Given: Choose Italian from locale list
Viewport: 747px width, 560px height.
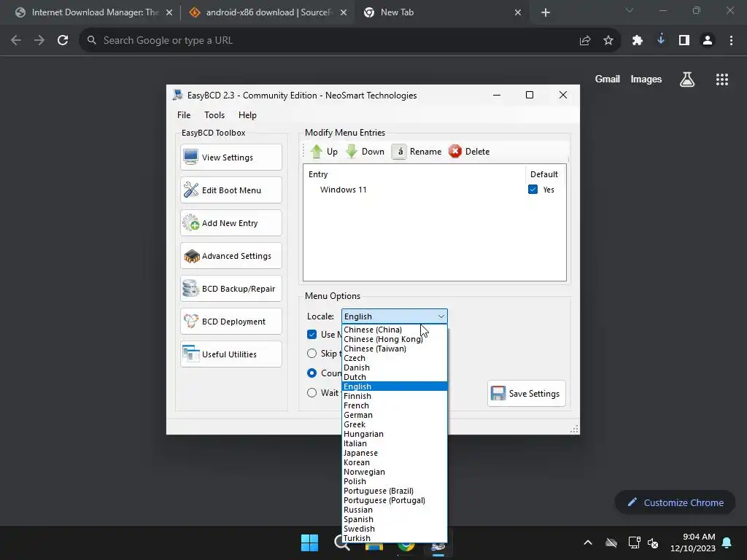Looking at the screenshot, I should pos(395,443).
